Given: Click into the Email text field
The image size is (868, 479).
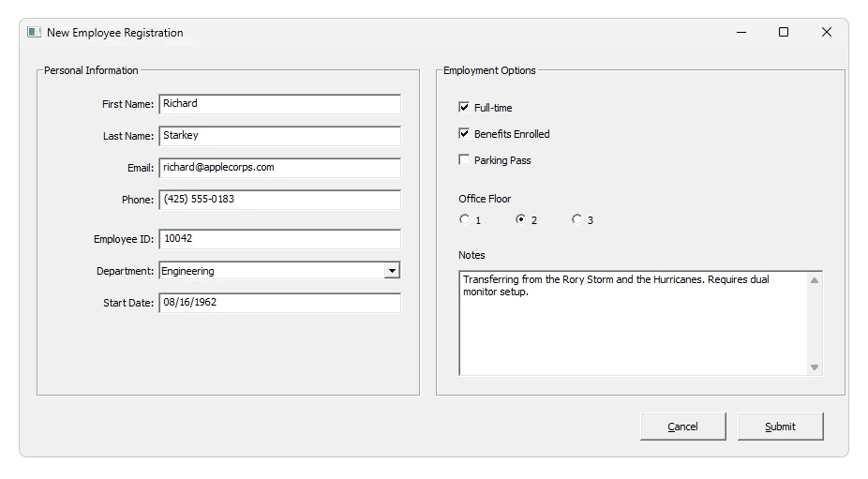Looking at the screenshot, I should pyautogui.click(x=279, y=168).
